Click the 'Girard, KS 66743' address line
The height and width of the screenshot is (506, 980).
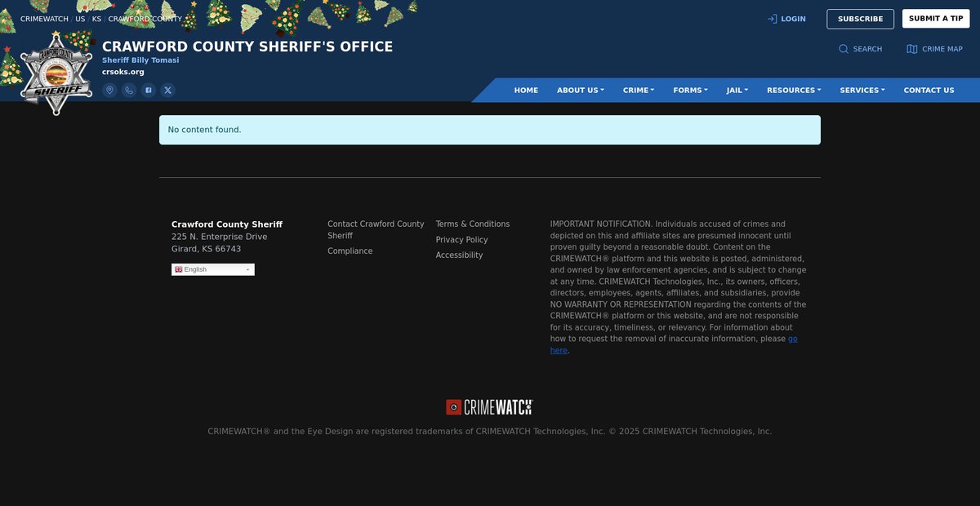[206, 249]
